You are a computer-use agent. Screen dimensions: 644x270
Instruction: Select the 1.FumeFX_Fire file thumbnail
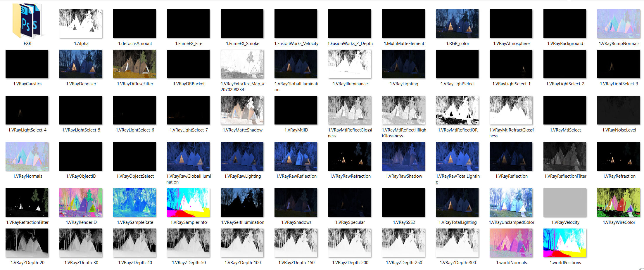188,24
